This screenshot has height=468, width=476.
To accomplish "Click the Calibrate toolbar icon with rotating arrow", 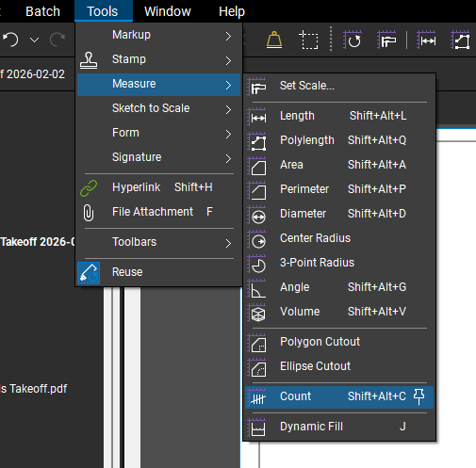I will (353, 40).
